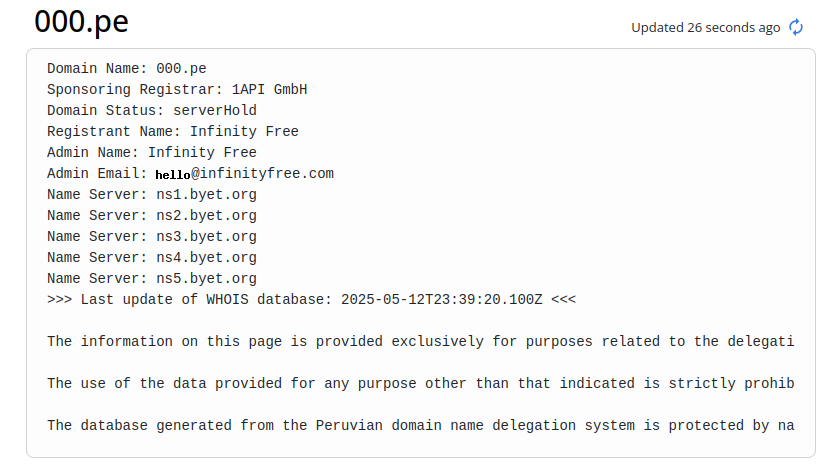Click the refresh icon next to Updated
Viewport: 827px width, 466px height.
click(x=796, y=27)
